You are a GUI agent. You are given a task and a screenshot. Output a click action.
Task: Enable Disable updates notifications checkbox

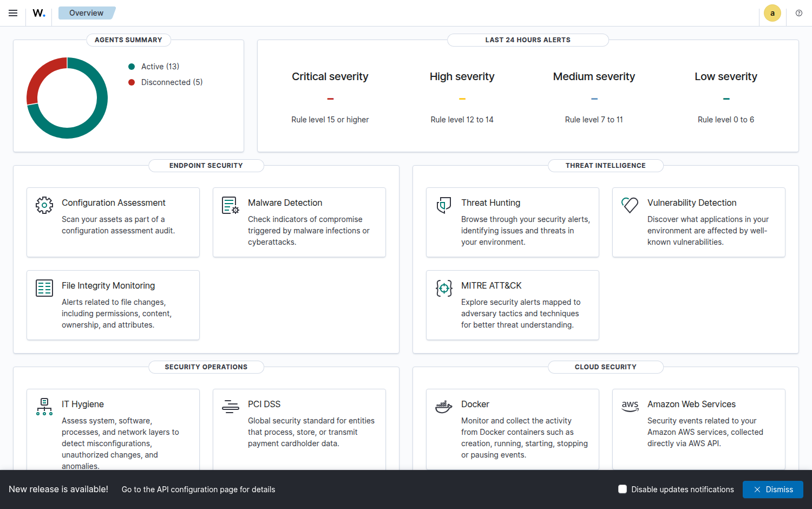click(x=623, y=489)
